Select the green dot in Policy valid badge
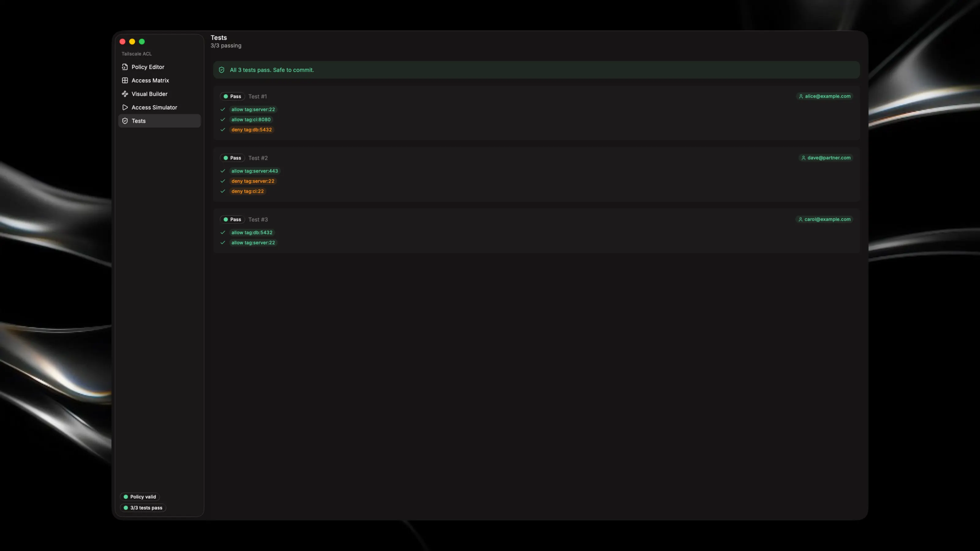The width and height of the screenshot is (980, 551). pyautogui.click(x=126, y=497)
